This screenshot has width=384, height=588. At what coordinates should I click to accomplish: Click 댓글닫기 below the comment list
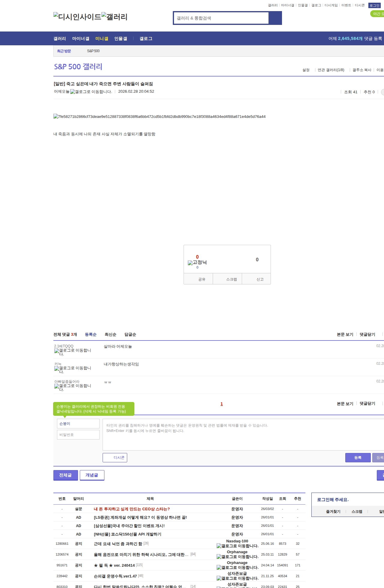tap(367, 403)
